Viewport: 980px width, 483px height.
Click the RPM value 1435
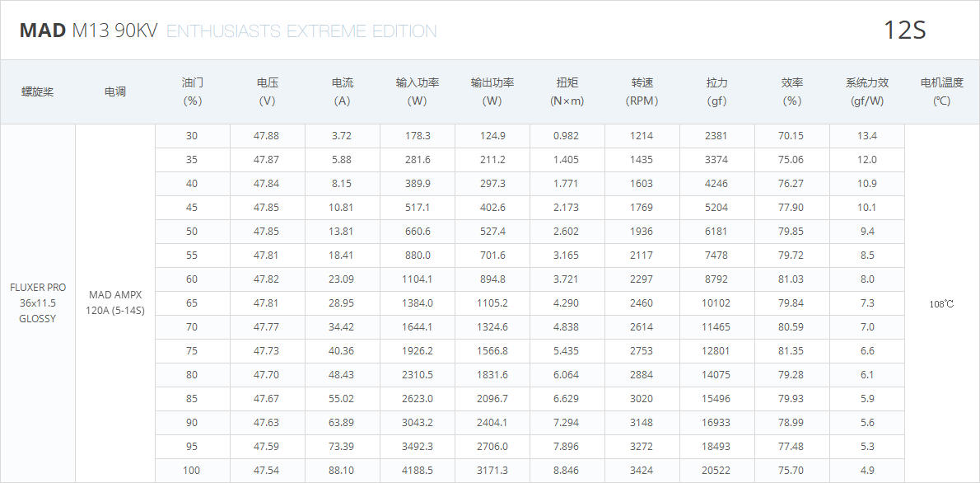642,160
